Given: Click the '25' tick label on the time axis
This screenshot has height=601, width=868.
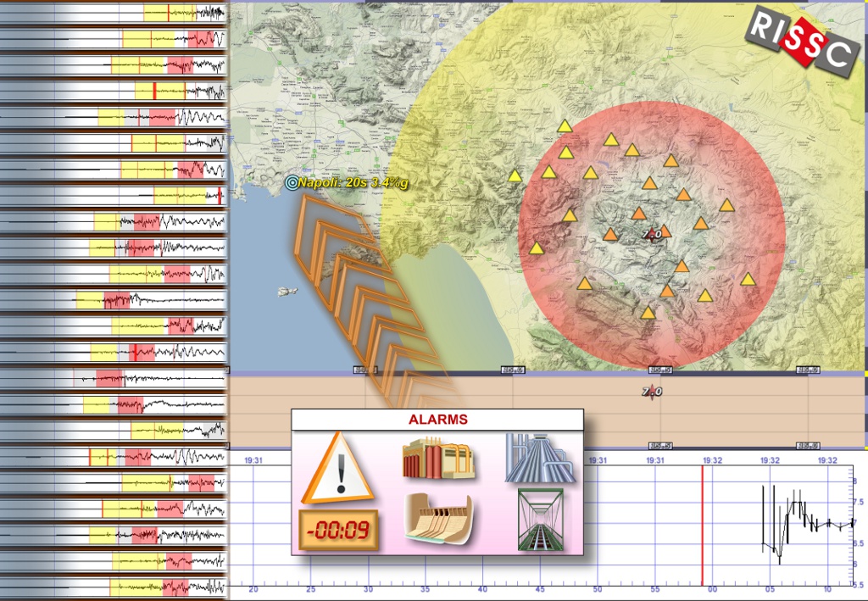Looking at the screenshot, I should 311,589.
